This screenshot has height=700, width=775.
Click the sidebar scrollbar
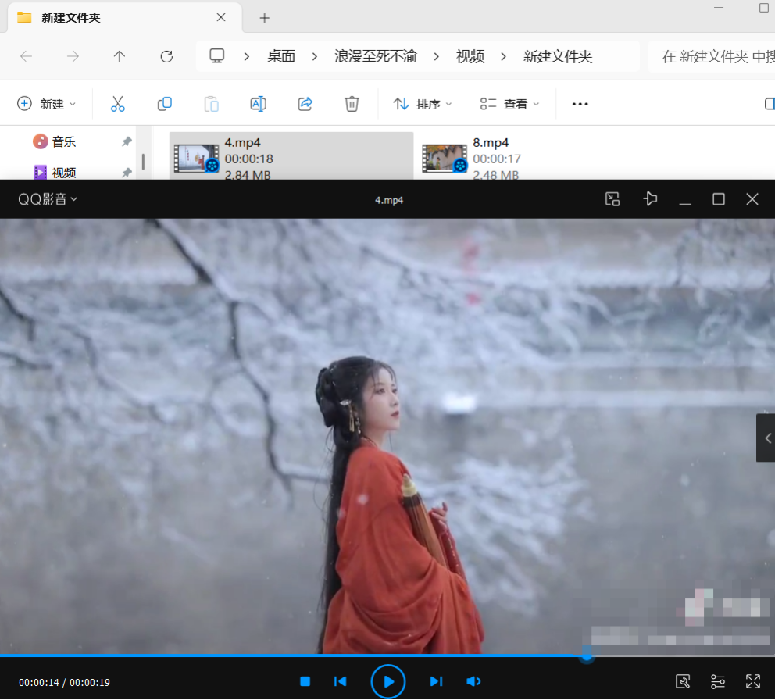(x=143, y=162)
